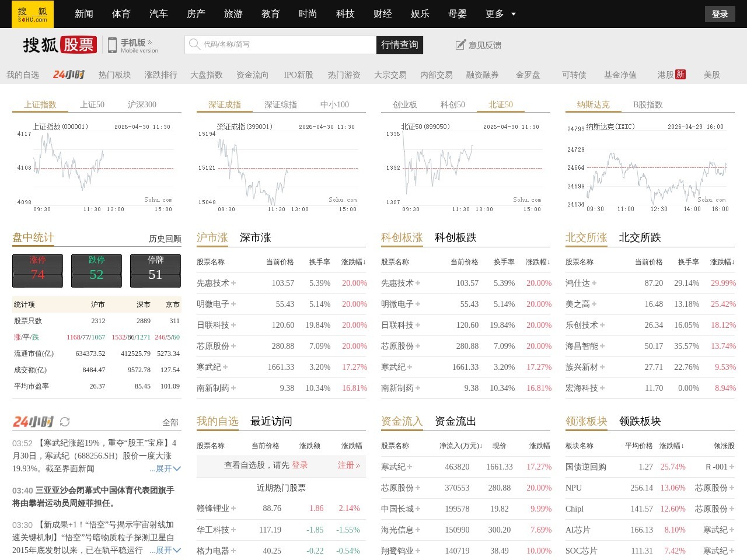Image resolution: width=747 pixels, height=560 pixels.
Task: Switch to 科创板跌 tab
Action: point(456,237)
